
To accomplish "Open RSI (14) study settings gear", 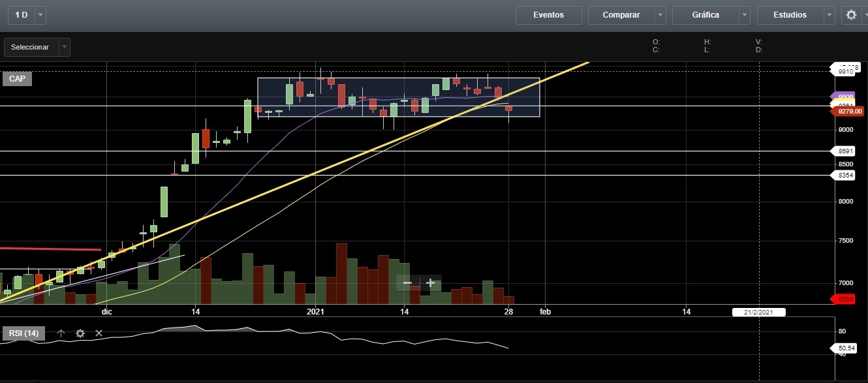I will tap(80, 333).
